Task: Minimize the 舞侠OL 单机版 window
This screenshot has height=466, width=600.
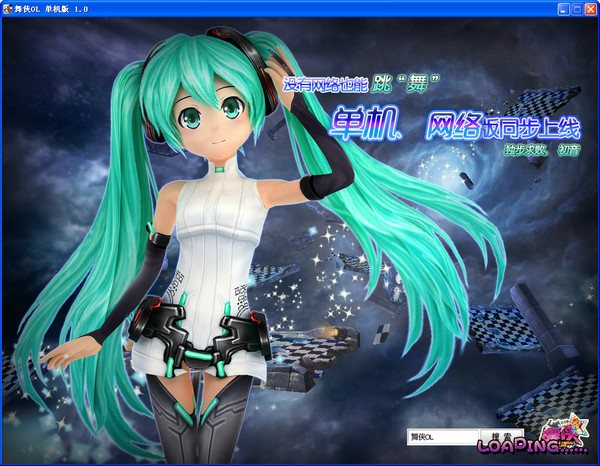Action: tap(563, 9)
